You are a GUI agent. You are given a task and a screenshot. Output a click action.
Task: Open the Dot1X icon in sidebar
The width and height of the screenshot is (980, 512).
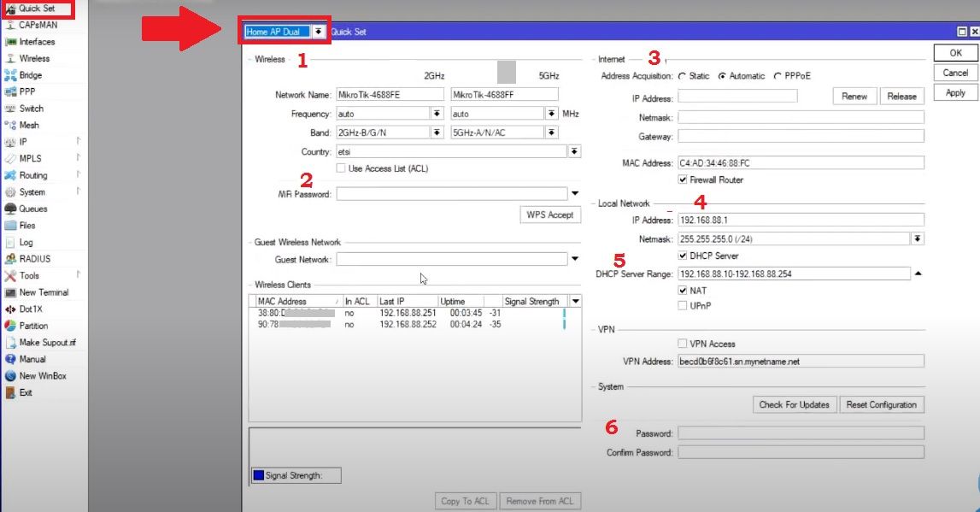pos(10,309)
